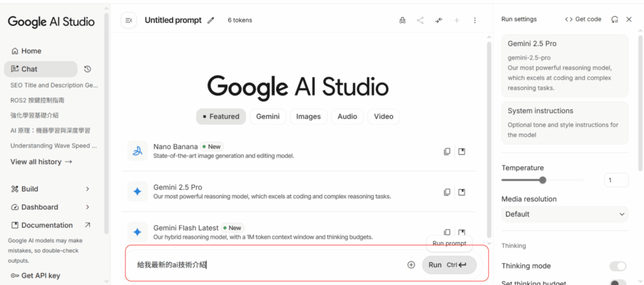This screenshot has width=644, height=285.
Task: Click the plus icon to insert media
Action: tap(411, 265)
